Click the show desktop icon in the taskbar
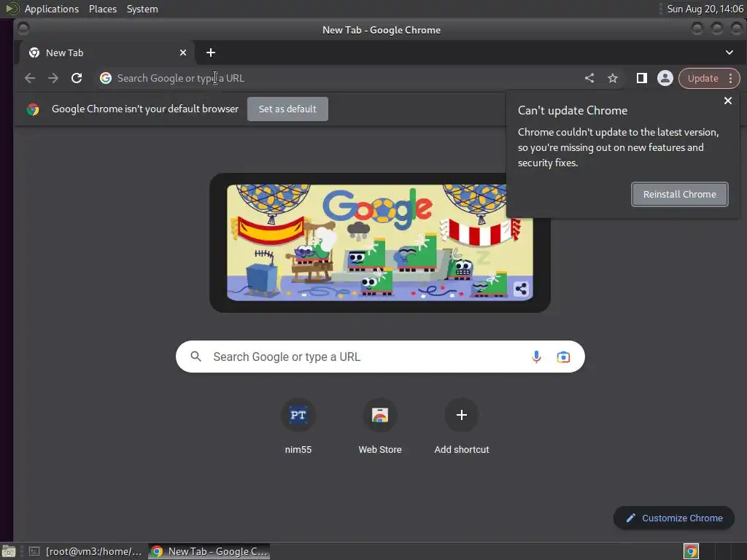The image size is (747, 560). click(x=9, y=551)
